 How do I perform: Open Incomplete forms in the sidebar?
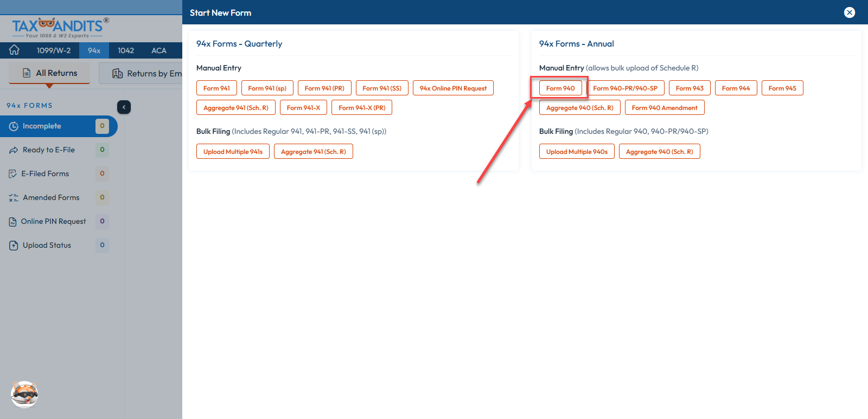tap(42, 126)
